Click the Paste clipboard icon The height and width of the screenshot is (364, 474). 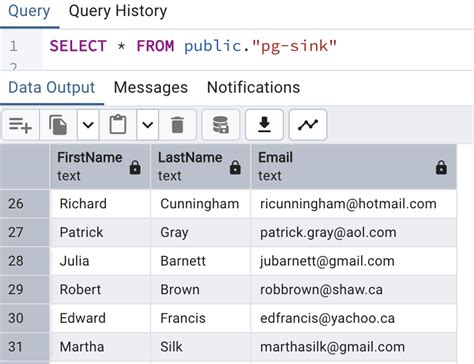[118, 125]
